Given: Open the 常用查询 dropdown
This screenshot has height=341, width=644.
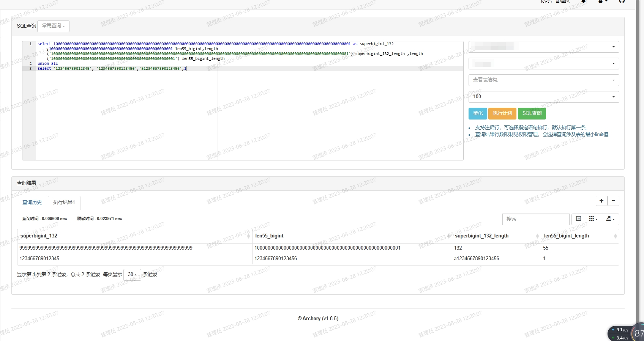Looking at the screenshot, I should (x=53, y=26).
